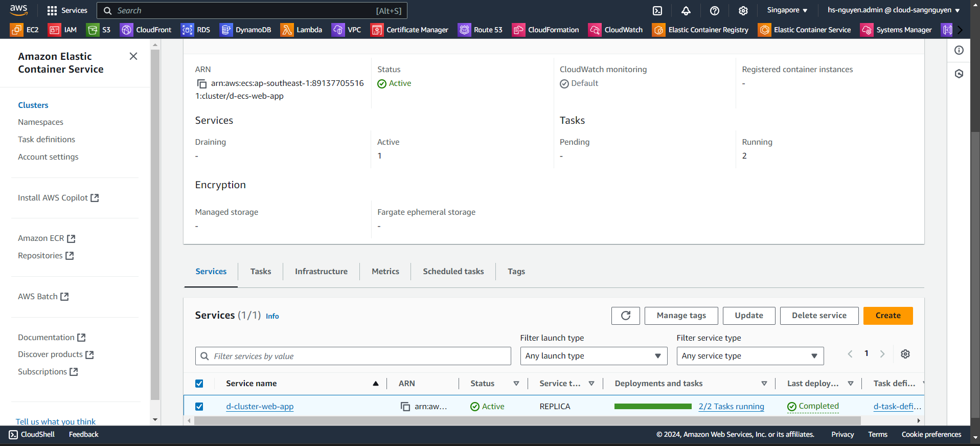Switch to the Metrics tab

point(385,272)
